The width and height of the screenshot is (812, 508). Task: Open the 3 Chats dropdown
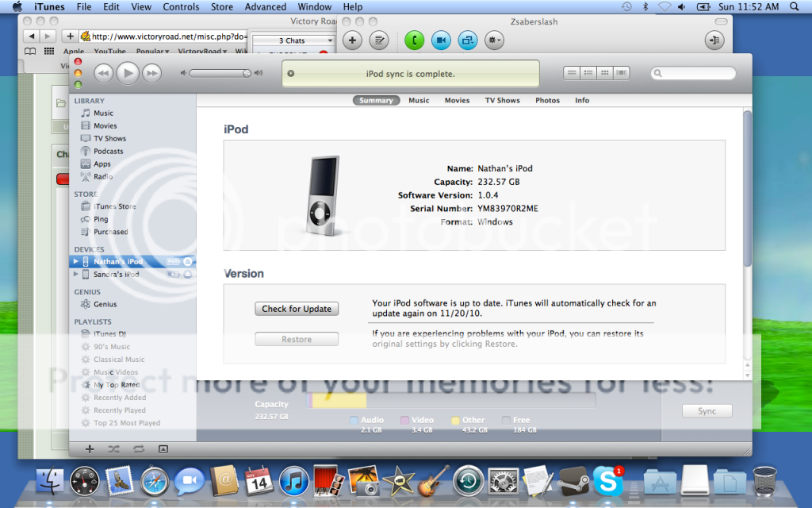[x=292, y=40]
